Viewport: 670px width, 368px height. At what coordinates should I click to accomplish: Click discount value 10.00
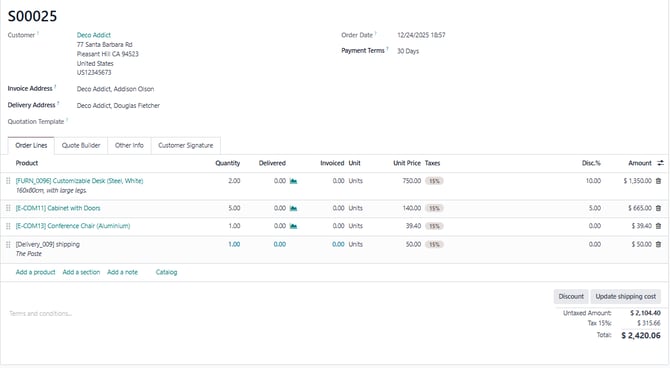point(593,181)
